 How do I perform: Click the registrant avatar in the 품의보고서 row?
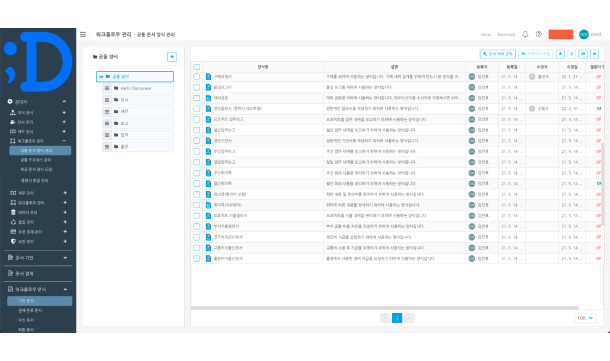[472, 87]
